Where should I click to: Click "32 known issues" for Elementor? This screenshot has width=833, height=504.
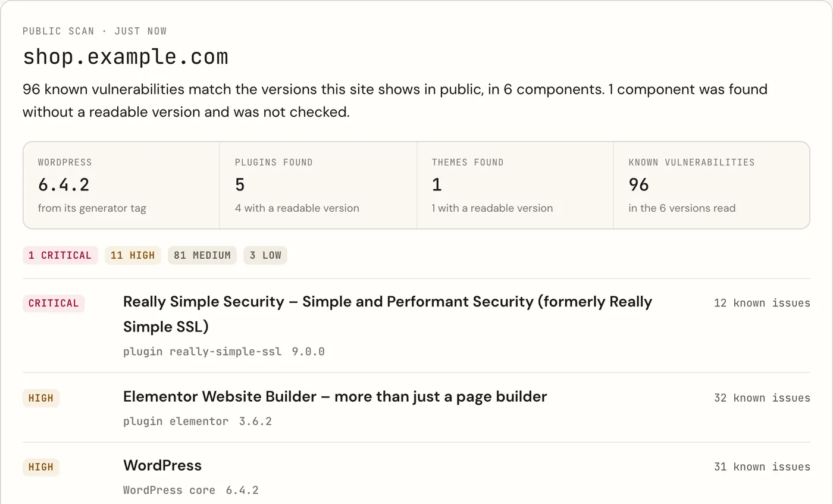(762, 397)
